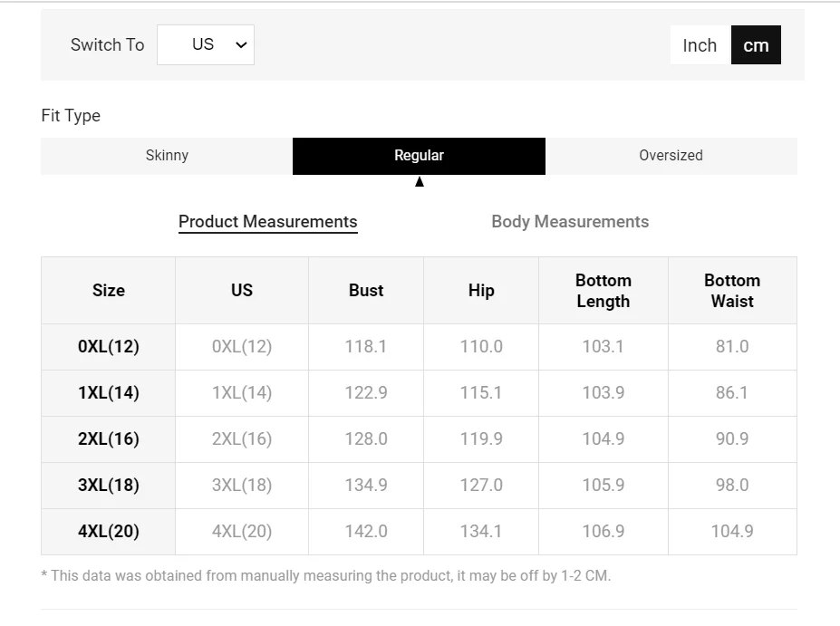Click the Bottom Length column header

(603, 291)
